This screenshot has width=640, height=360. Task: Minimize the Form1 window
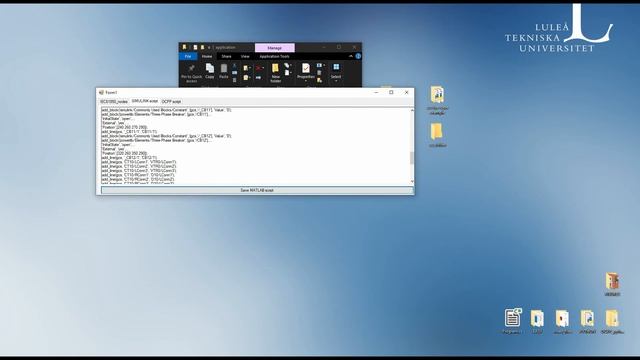(x=376, y=92)
